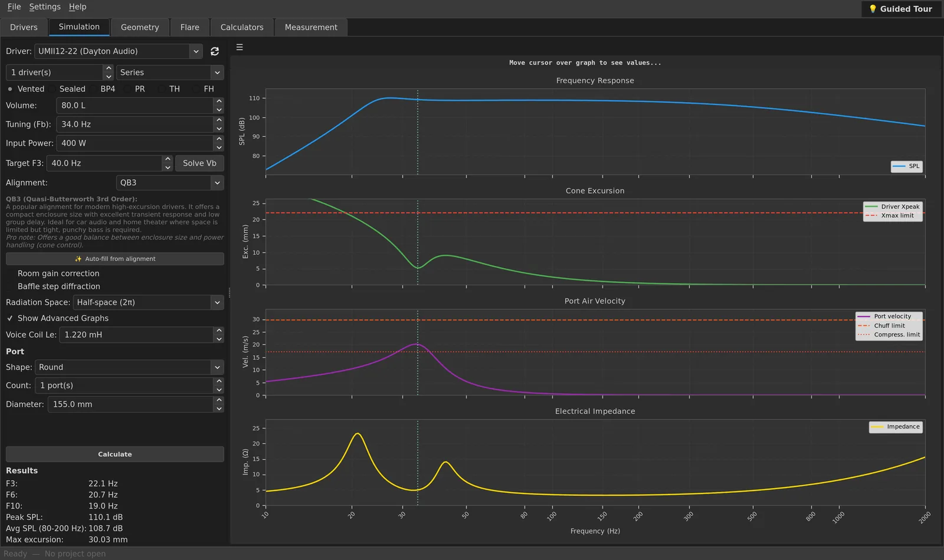Screen dimensions: 944x560
Task: Open the Series wiring dropdown
Action: click(x=170, y=73)
